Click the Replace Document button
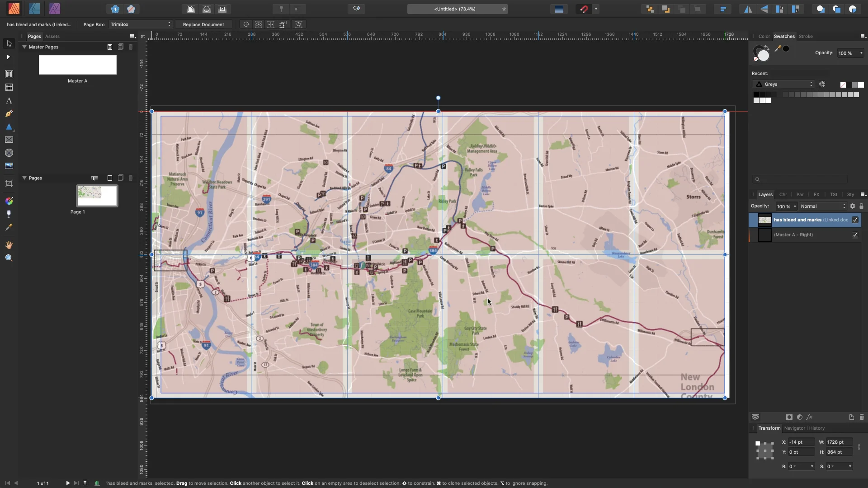Image resolution: width=868 pixels, height=488 pixels. pyautogui.click(x=203, y=24)
